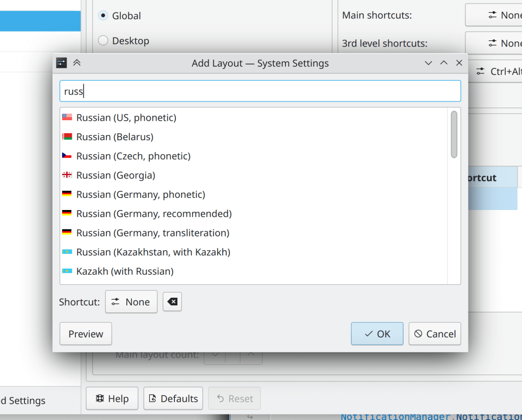522x420 pixels.
Task: Select the Desktop radio button
Action: (103, 41)
